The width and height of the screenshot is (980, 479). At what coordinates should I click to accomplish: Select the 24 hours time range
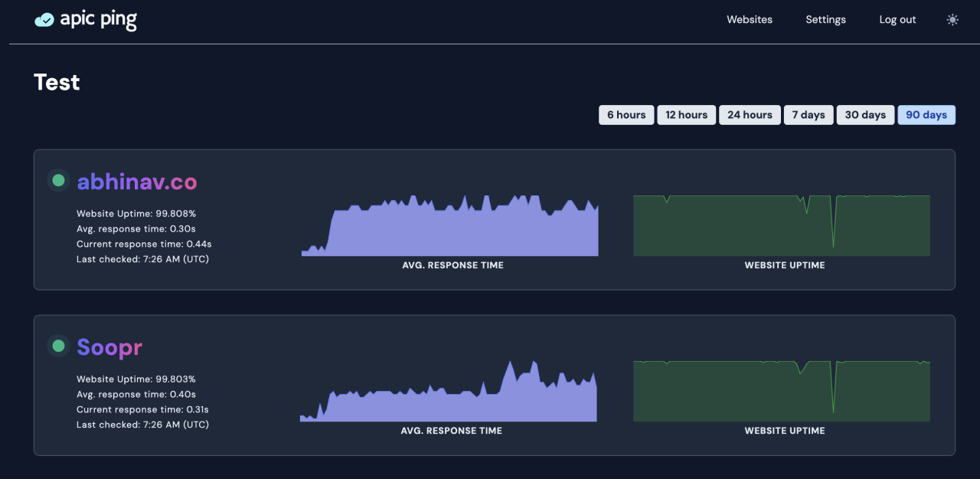click(x=750, y=115)
